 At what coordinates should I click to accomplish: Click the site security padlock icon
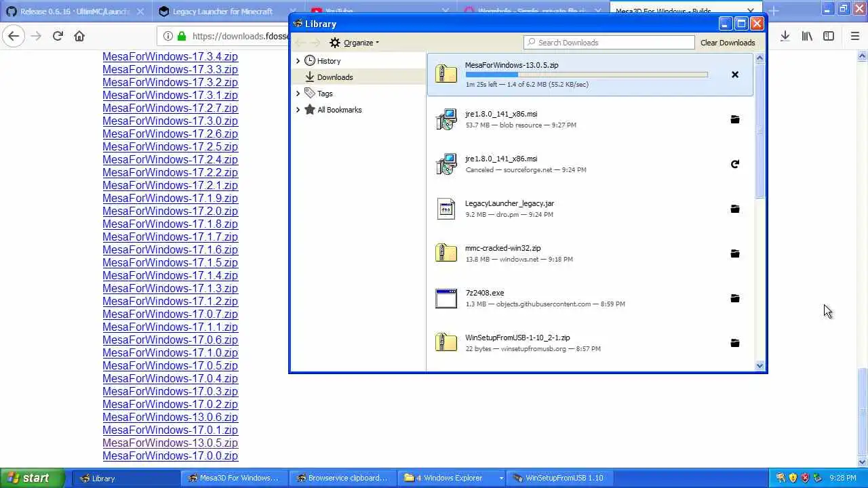[x=182, y=37]
